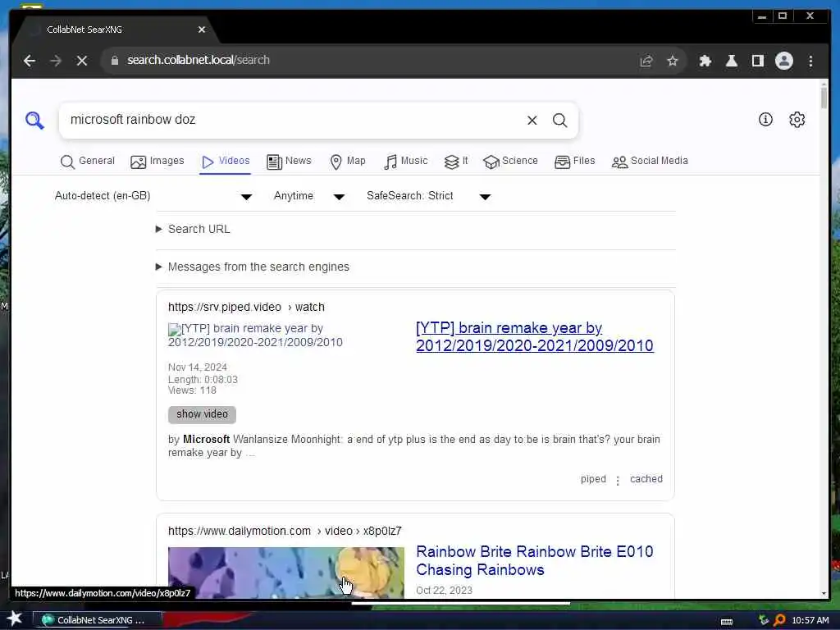840x630 pixels.
Task: Open the first result's three-dot options
Action: 618,480
